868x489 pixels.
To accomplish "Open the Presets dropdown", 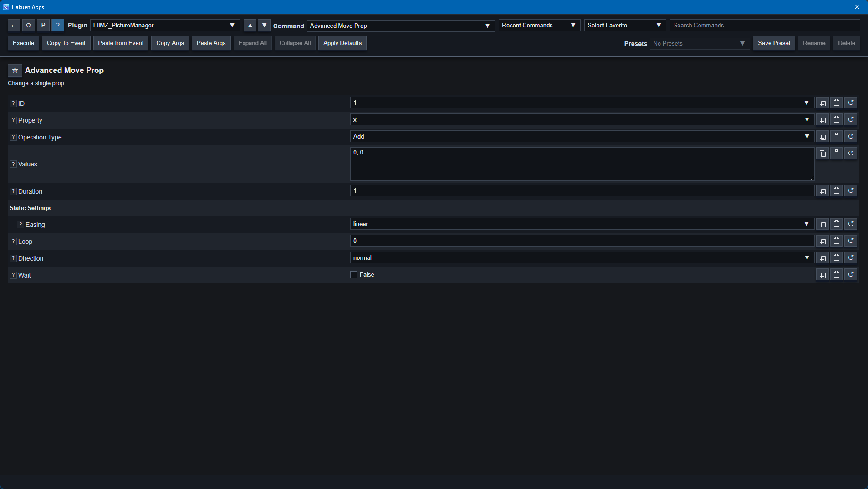I will pyautogui.click(x=700, y=44).
